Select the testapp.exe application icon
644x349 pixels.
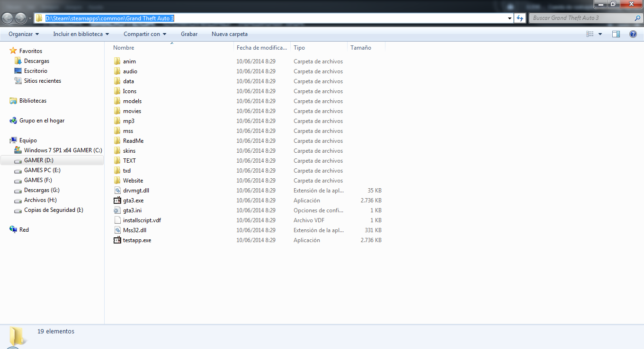[x=117, y=240]
